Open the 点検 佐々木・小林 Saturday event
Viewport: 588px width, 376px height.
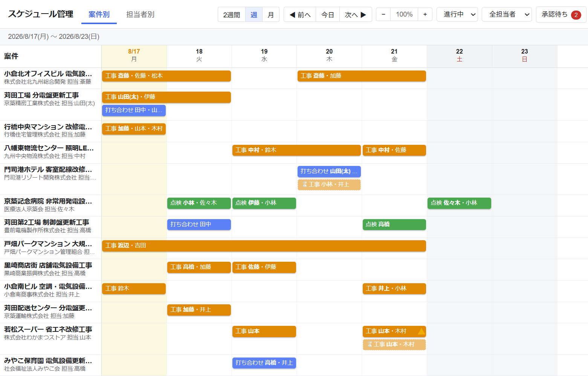(459, 203)
